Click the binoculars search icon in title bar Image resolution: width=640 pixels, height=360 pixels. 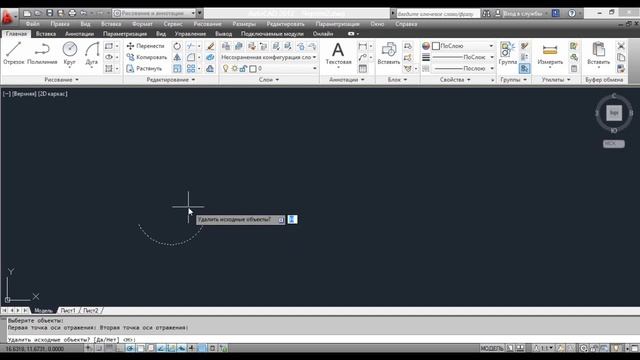[x=486, y=13]
